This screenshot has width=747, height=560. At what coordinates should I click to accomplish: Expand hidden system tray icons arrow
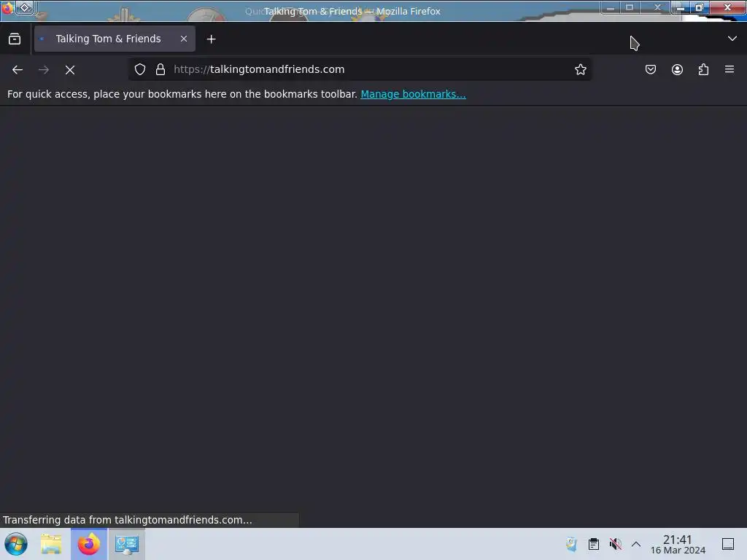pos(636,544)
